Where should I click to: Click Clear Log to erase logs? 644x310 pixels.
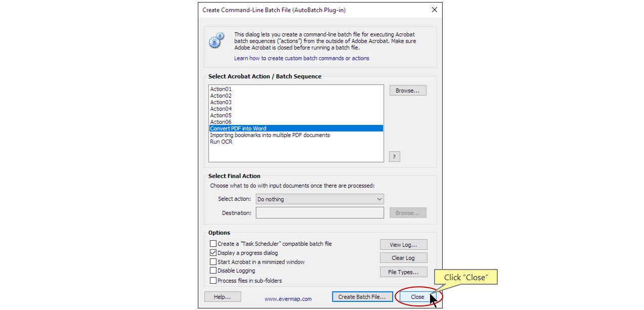[403, 257]
